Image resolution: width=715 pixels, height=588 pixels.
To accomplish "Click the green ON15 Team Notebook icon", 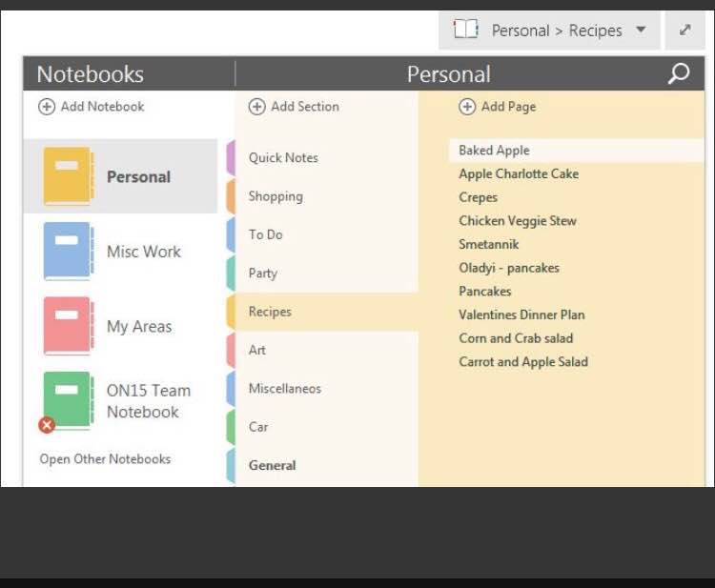I will click(x=67, y=399).
